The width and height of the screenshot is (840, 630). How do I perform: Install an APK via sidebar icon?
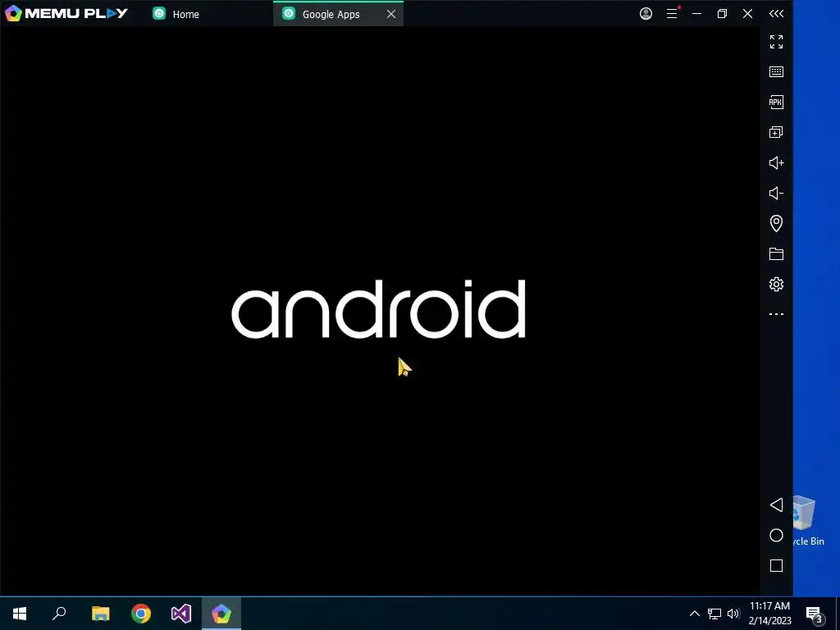(x=776, y=102)
